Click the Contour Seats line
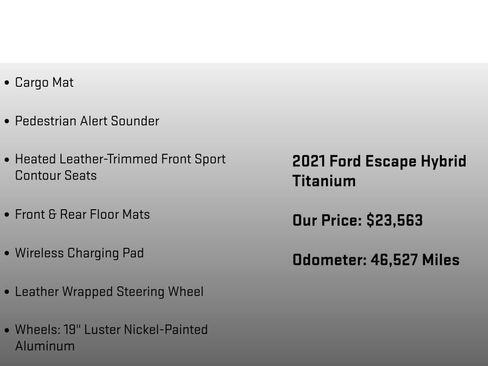Viewport: 488px width, 366px height. (56, 175)
